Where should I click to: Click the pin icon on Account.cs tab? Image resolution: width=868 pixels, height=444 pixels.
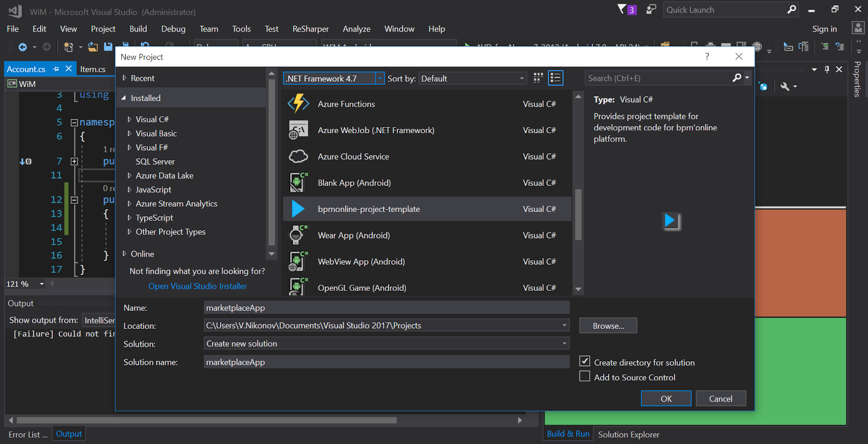coord(56,69)
